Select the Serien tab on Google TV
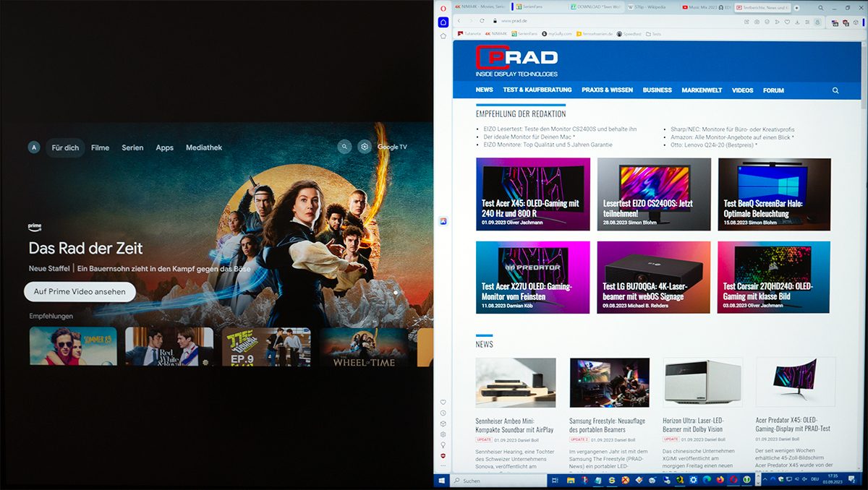The image size is (868, 490). 132,147
